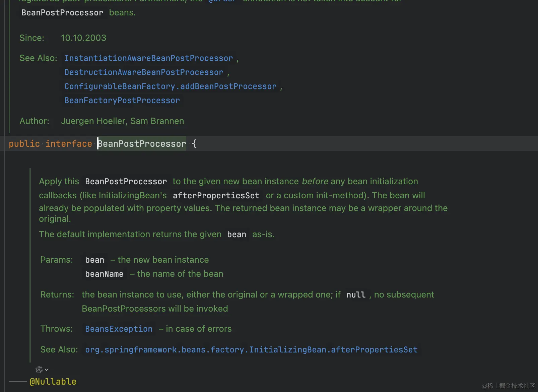Image resolution: width=538 pixels, height=392 pixels.
Task: Follow the DestructionAwareBeanPostProcessor reference
Action: (x=144, y=72)
